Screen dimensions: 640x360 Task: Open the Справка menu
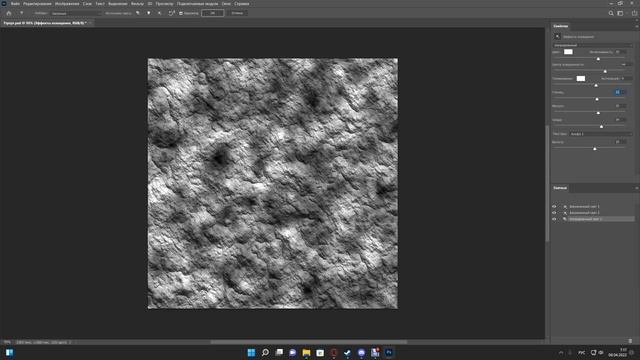click(x=242, y=4)
